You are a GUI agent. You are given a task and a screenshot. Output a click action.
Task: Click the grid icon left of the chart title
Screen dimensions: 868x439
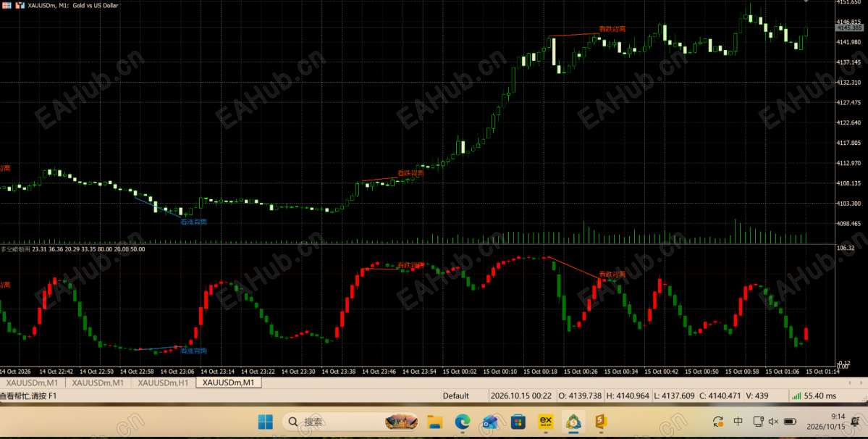click(x=6, y=5)
